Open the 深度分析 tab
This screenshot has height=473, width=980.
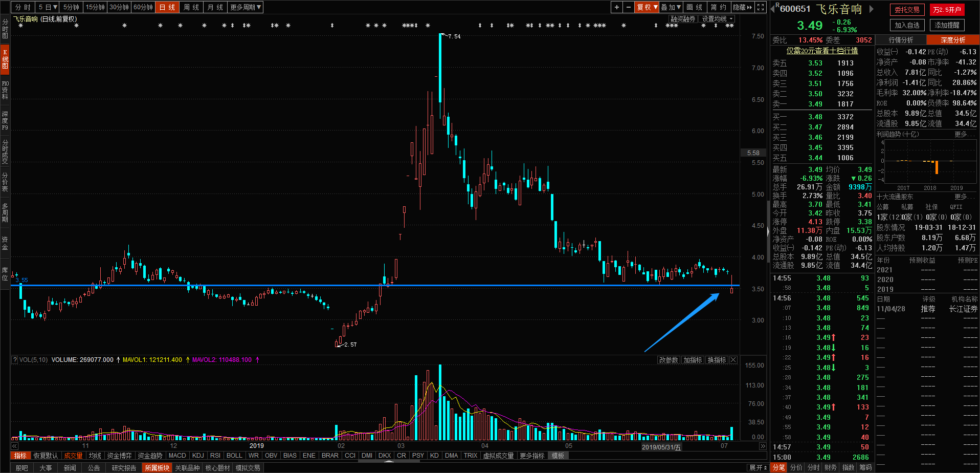point(953,40)
